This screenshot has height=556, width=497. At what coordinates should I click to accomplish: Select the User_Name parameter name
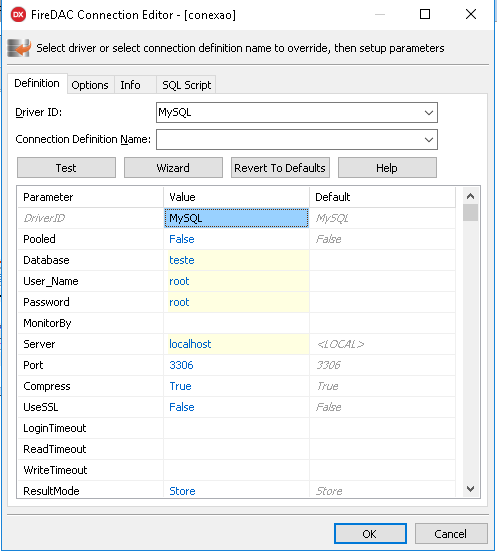(x=51, y=281)
